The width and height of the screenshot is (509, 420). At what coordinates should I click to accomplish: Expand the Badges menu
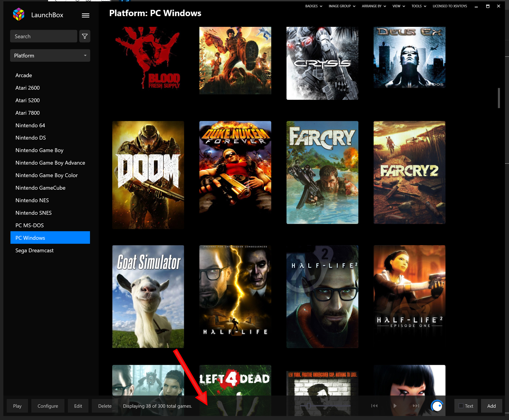pos(314,6)
